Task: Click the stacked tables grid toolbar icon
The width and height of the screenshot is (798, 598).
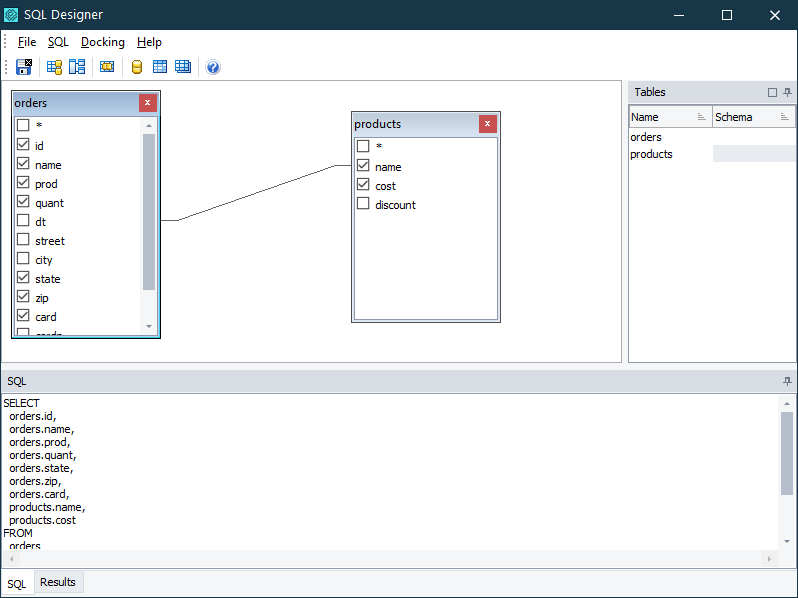Action: [183, 67]
